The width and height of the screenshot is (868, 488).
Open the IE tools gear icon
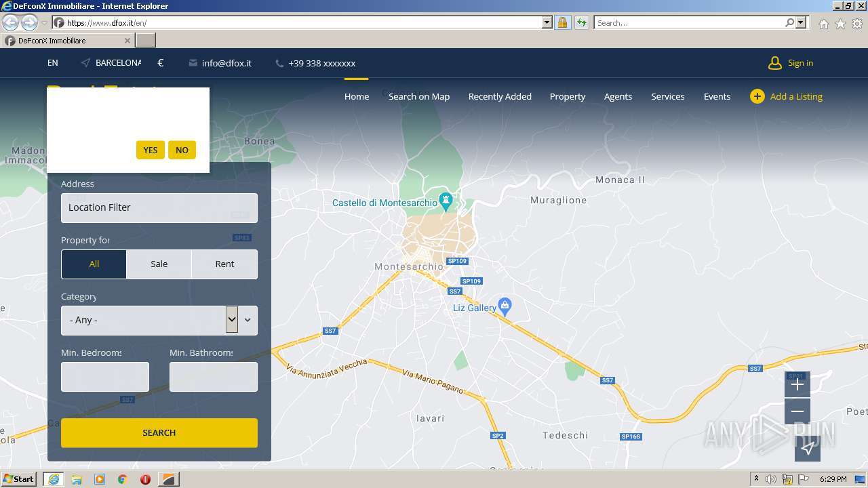857,24
